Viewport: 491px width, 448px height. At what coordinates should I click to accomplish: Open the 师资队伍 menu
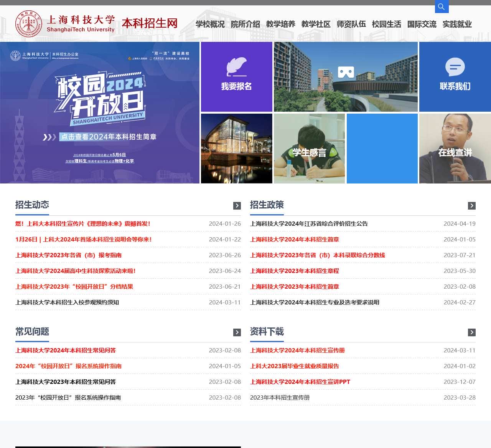[x=351, y=24]
